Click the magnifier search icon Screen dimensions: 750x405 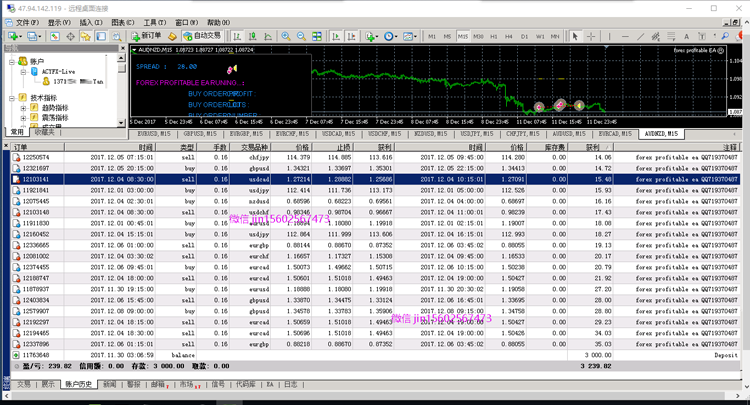(726, 36)
